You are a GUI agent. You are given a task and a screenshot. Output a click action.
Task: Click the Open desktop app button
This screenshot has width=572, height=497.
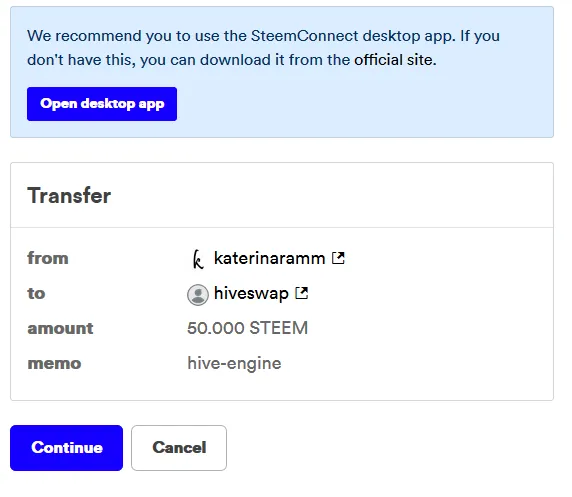click(102, 104)
